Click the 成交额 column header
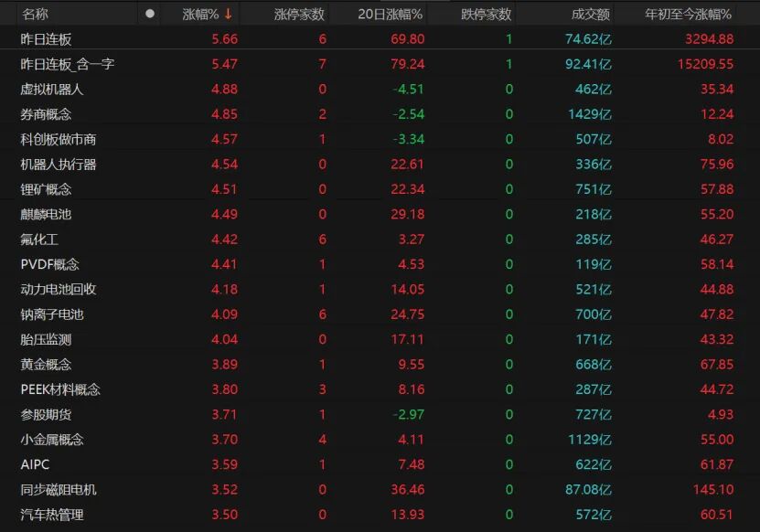This screenshot has height=532, width=760. click(590, 14)
